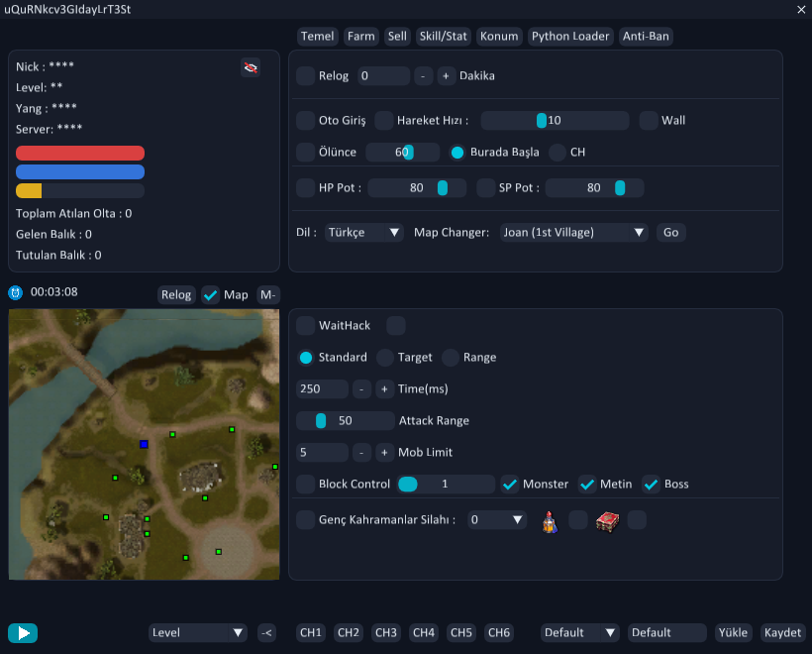Enable the Wall checkbox

coord(649,121)
